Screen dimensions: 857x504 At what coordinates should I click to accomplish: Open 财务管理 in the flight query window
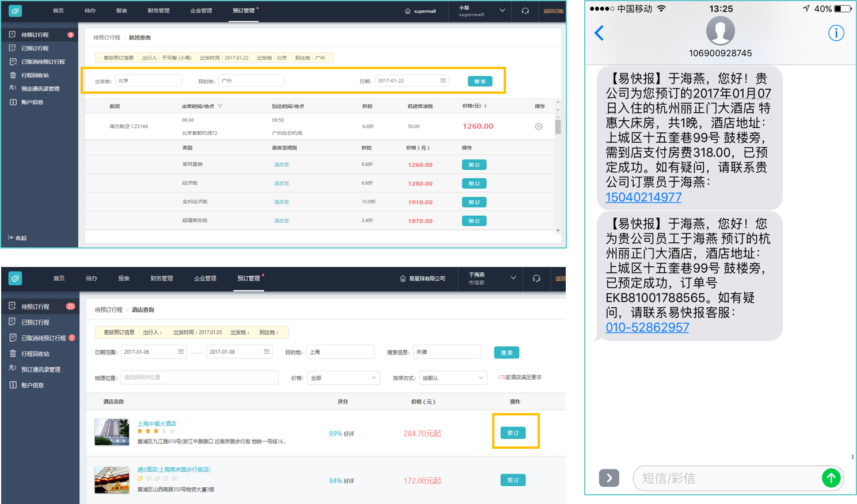tap(158, 11)
